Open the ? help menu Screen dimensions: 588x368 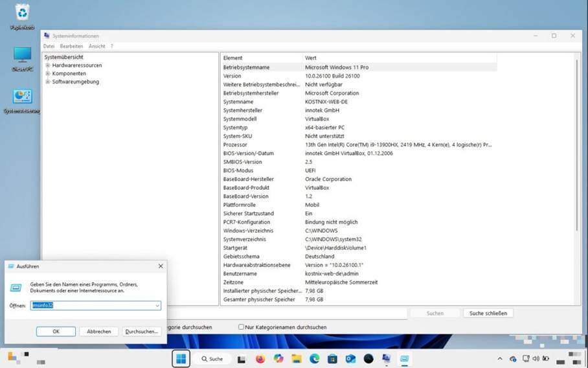[112, 46]
